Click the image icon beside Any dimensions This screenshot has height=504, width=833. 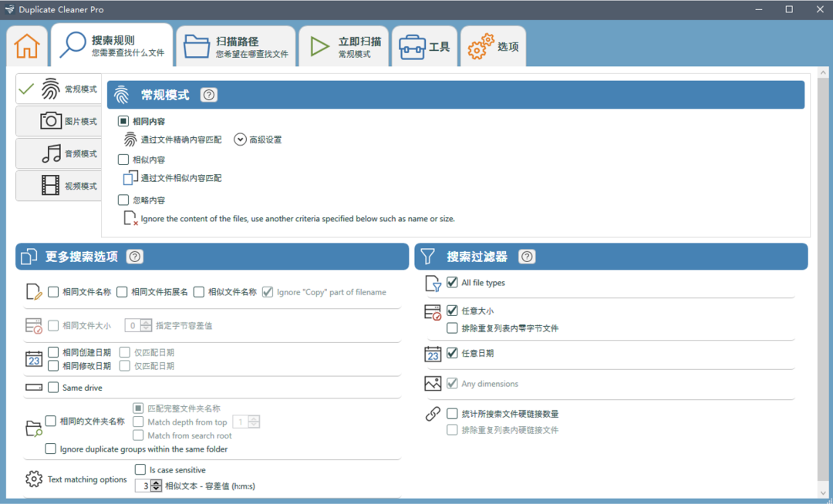click(433, 383)
